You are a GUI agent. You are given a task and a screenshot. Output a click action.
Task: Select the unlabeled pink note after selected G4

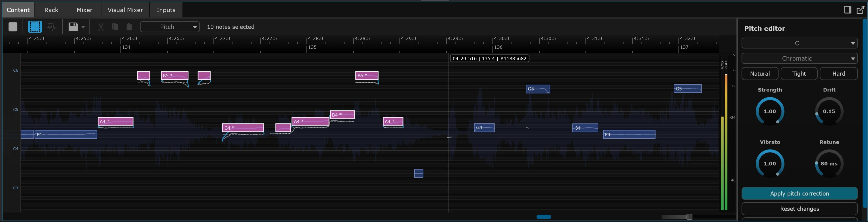[x=283, y=128]
